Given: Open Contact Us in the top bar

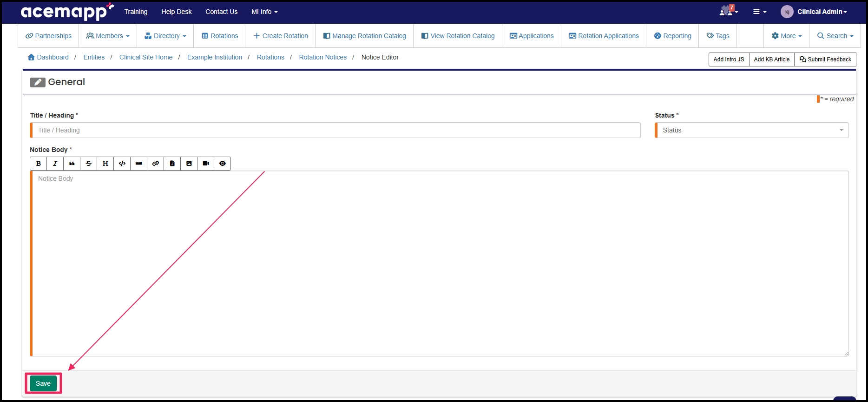Looking at the screenshot, I should pos(222,12).
